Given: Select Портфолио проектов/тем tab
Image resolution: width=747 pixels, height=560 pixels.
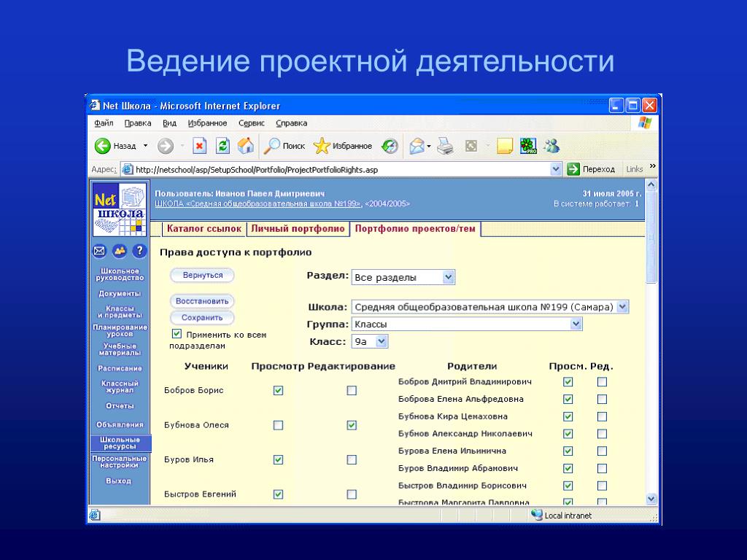Looking at the screenshot, I should tap(415, 228).
